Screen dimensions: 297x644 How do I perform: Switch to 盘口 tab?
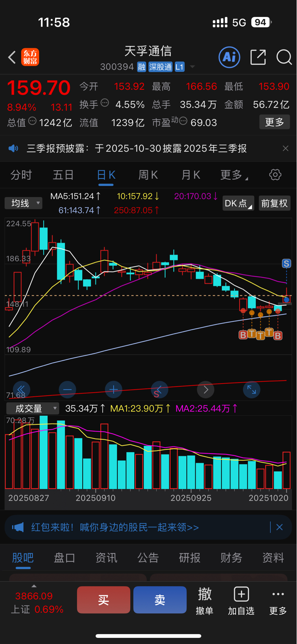point(64,558)
